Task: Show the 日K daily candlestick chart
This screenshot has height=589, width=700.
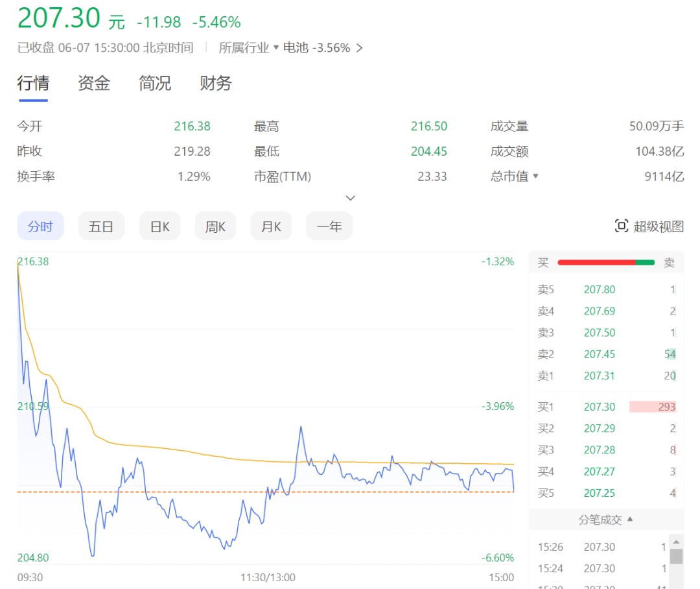Action: 159,226
